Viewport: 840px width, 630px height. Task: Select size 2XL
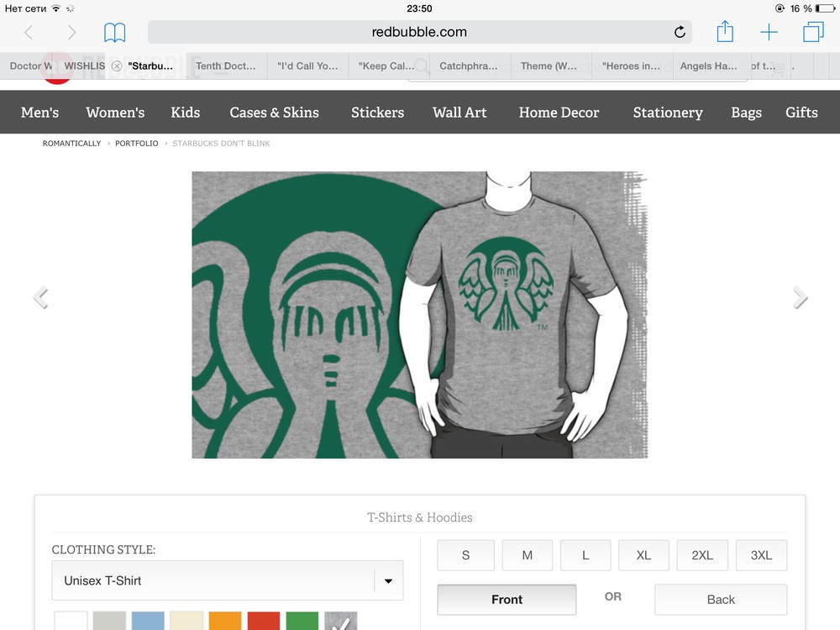coord(702,555)
